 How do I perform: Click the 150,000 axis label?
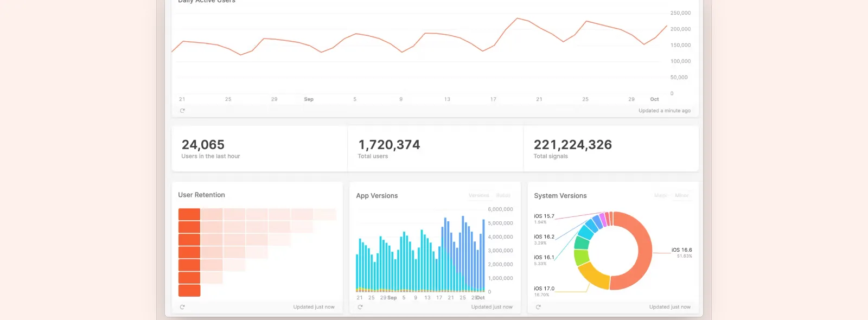[680, 46]
